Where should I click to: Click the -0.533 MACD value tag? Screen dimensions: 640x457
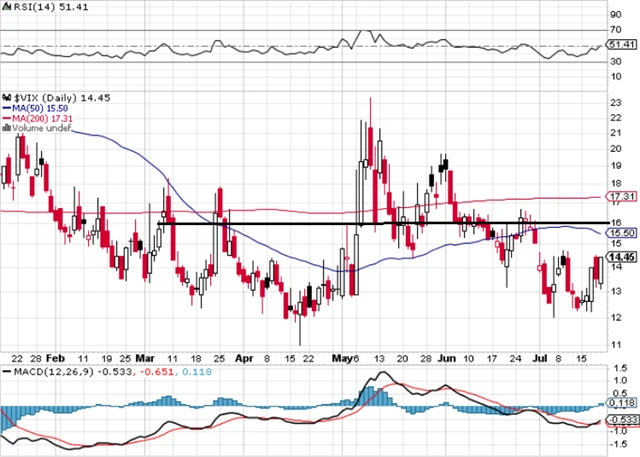point(620,420)
